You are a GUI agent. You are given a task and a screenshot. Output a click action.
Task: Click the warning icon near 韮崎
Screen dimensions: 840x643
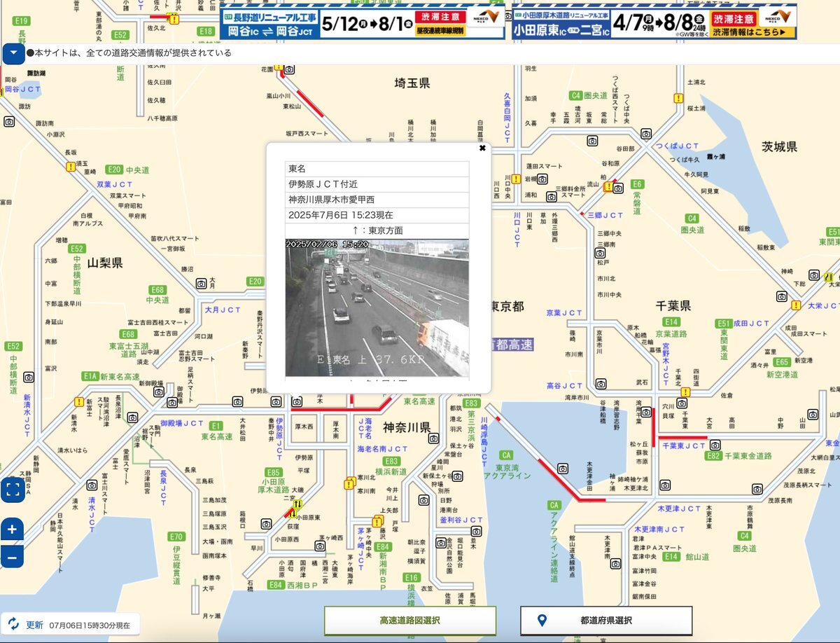coord(71,167)
